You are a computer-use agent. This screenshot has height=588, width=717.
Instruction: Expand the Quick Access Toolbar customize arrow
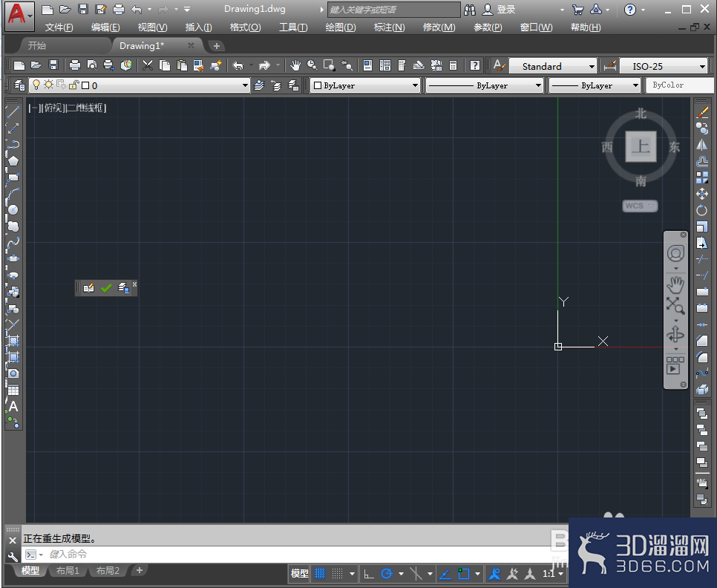(x=187, y=9)
